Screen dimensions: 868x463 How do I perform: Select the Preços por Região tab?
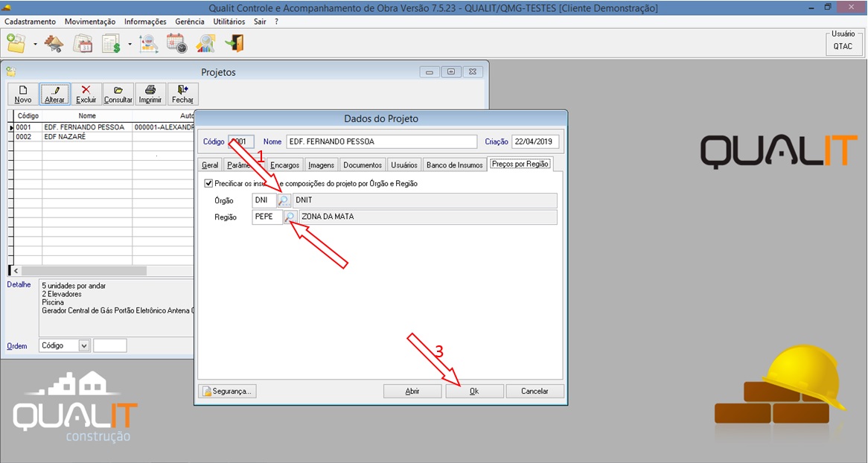520,164
